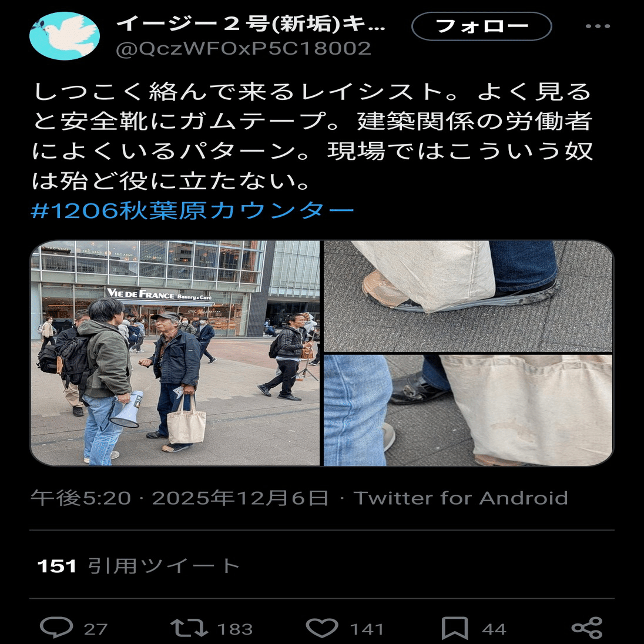Tap the reply speech bubble icon
The width and height of the screenshot is (644, 644).
(56, 628)
